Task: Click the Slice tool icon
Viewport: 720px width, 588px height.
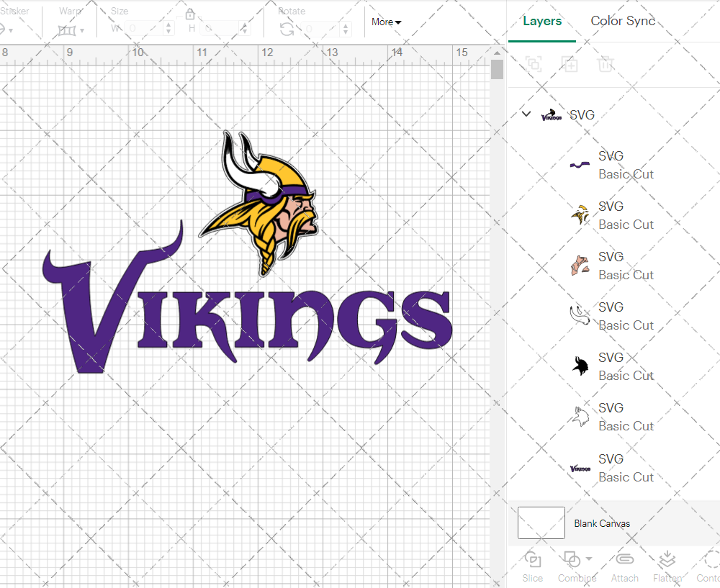Action: coord(533,560)
